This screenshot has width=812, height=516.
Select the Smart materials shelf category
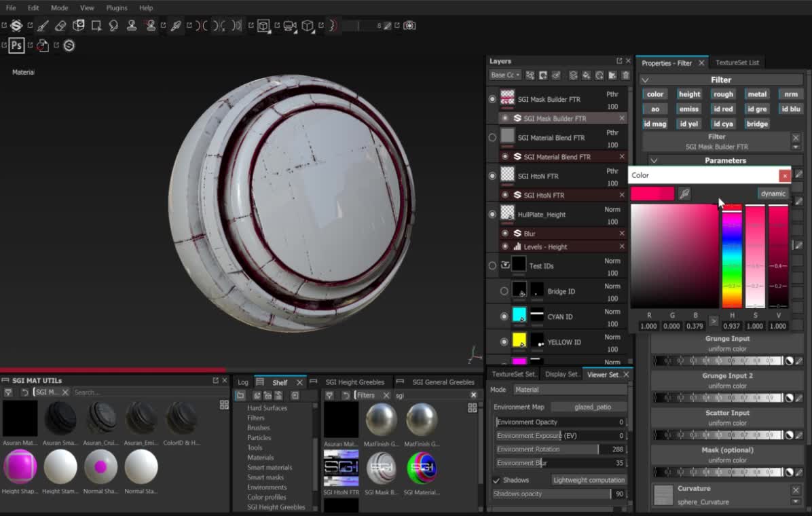[x=270, y=467]
